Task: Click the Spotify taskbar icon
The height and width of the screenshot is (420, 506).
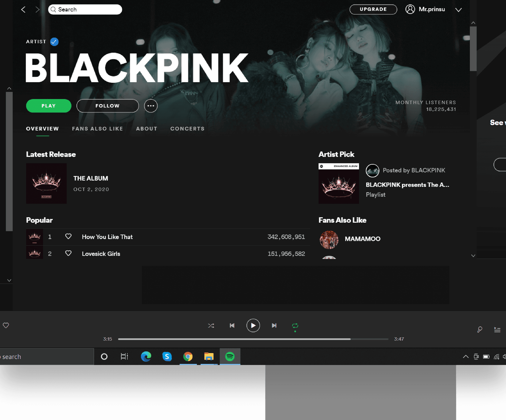Action: coord(230,356)
